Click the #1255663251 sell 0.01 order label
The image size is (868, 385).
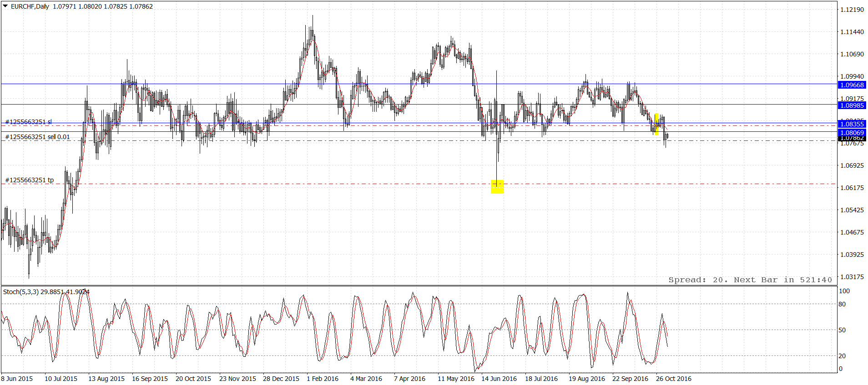[38, 137]
